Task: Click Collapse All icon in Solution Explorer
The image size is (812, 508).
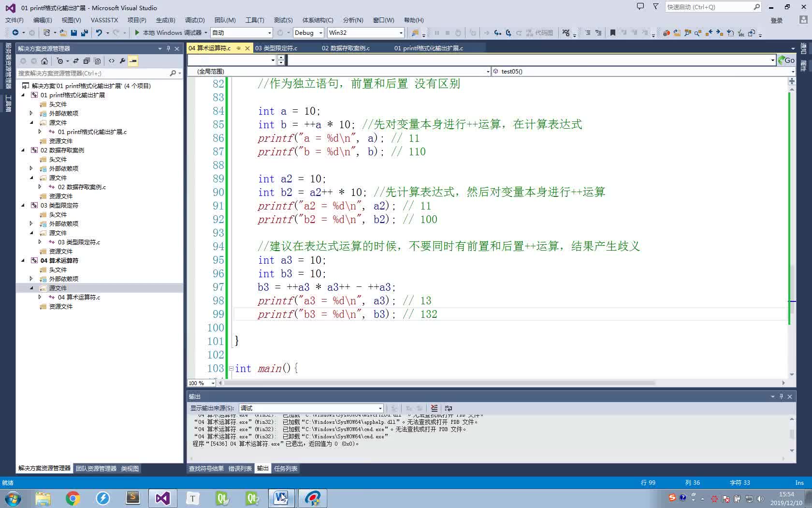Action: [x=87, y=60]
